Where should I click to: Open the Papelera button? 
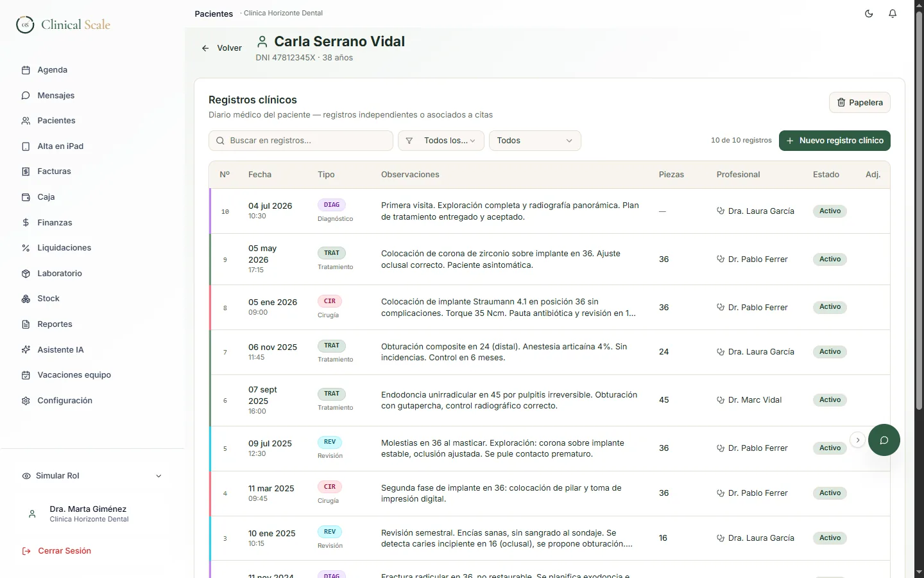coord(860,103)
